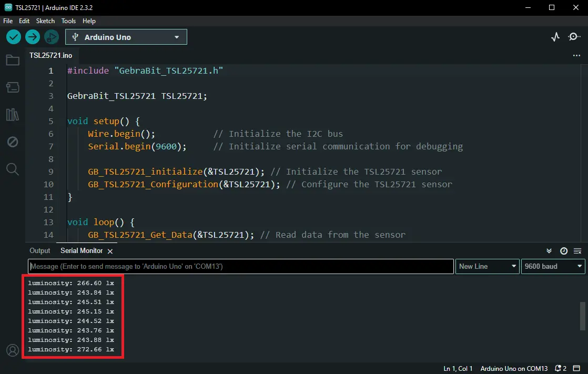This screenshot has width=588, height=374.
Task: Click Arduino Uno on COM13 status entry
Action: [x=514, y=368]
